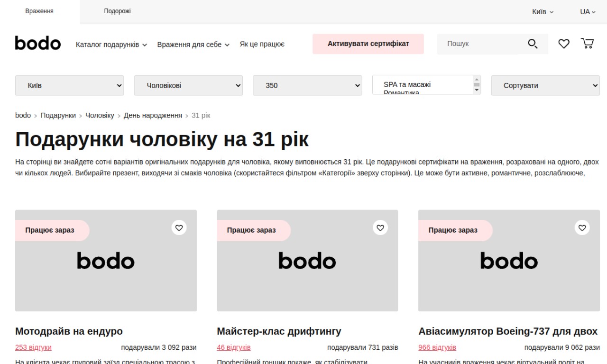Favorite the Авіасимулятор Boeing-737 card heart
Image resolution: width=607 pixels, height=364 pixels.
coord(582,227)
